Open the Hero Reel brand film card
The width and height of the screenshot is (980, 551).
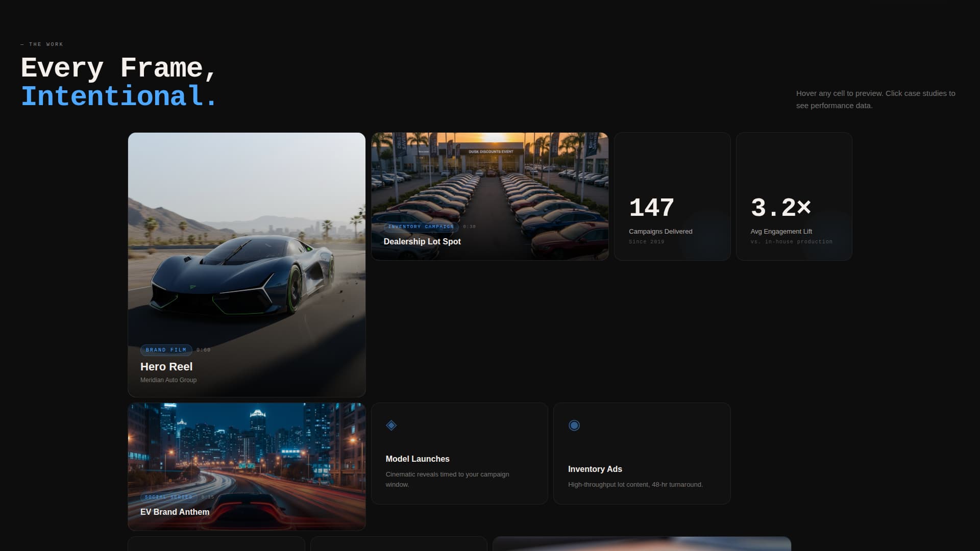(247, 265)
